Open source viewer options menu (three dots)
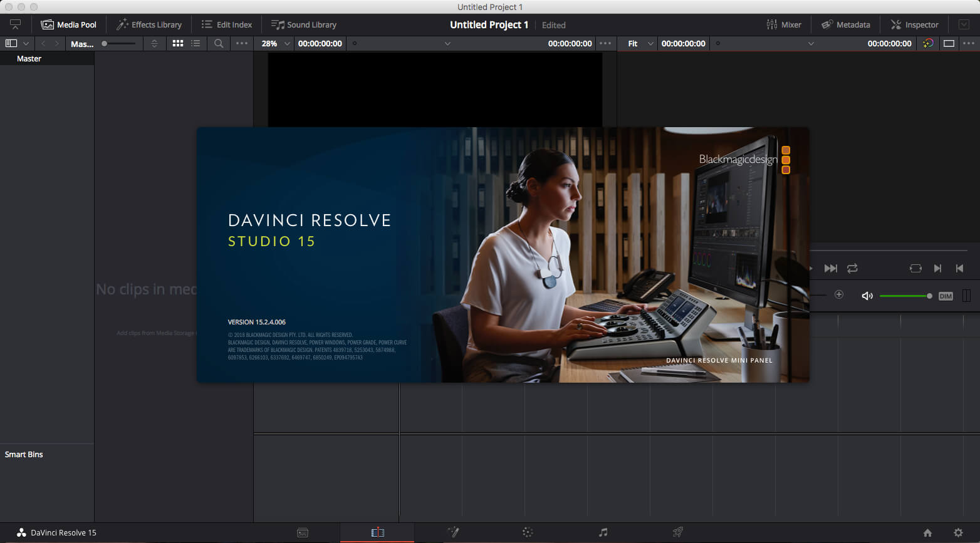The image size is (980, 543). [605, 44]
